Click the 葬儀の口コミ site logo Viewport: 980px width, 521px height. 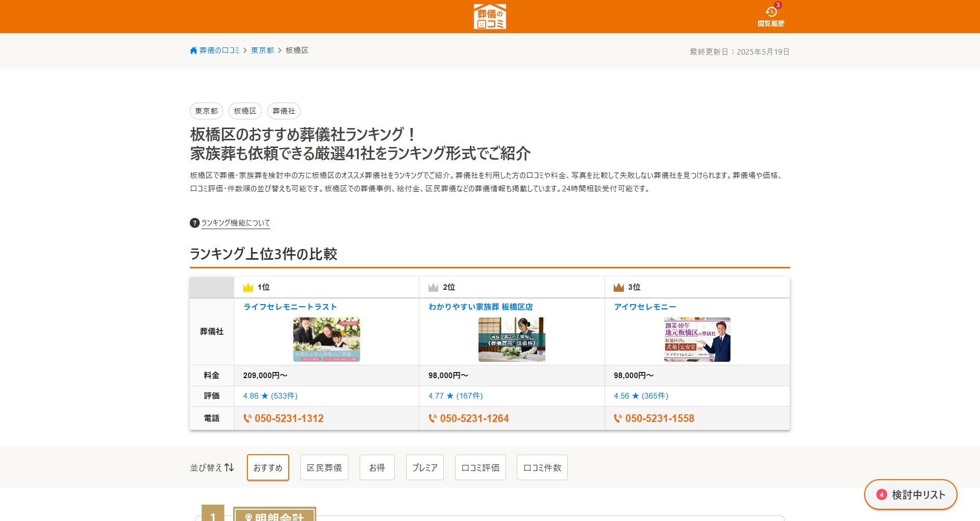click(490, 16)
